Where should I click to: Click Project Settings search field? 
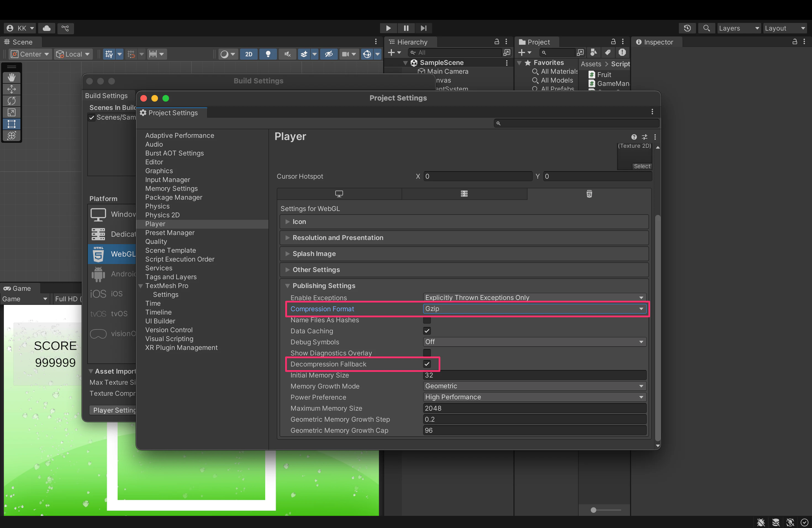[576, 123]
